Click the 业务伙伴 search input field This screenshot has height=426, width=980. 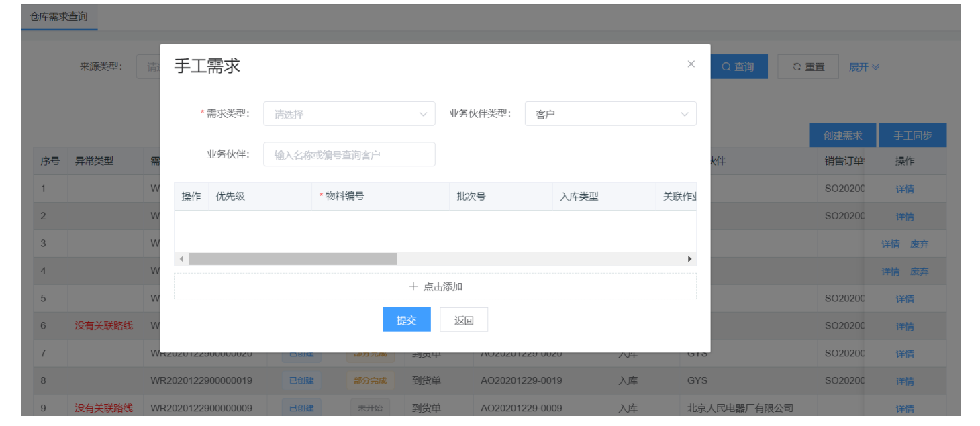click(349, 154)
